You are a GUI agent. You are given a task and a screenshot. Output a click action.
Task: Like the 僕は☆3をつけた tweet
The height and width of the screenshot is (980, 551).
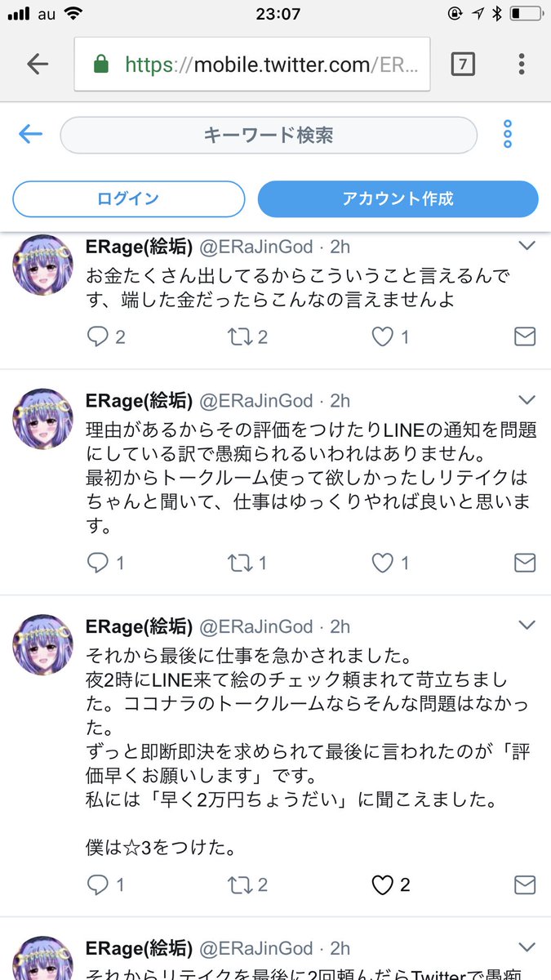[383, 884]
